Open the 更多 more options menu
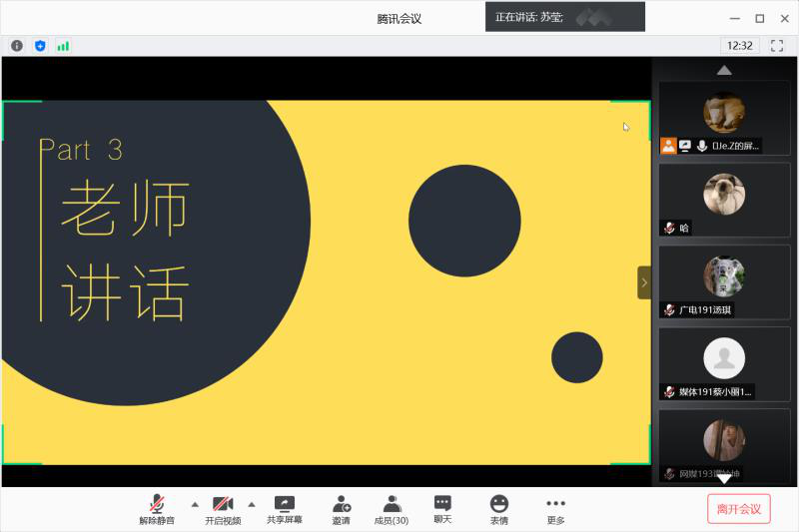Image resolution: width=799 pixels, height=532 pixels. (x=555, y=509)
